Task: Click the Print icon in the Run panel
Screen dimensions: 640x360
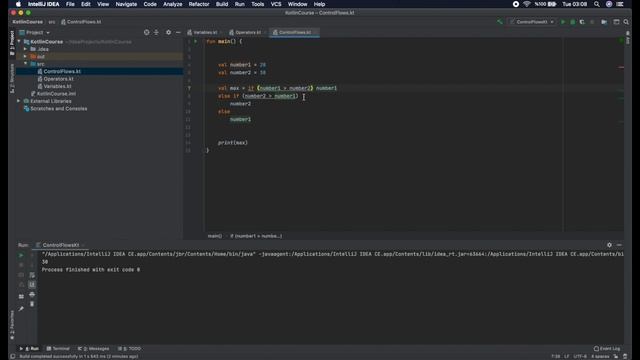Action: point(32,294)
